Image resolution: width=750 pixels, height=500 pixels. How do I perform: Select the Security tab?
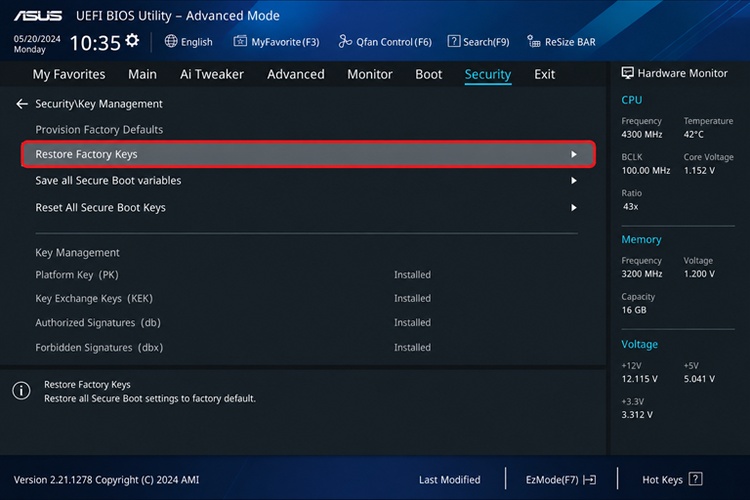point(488,75)
